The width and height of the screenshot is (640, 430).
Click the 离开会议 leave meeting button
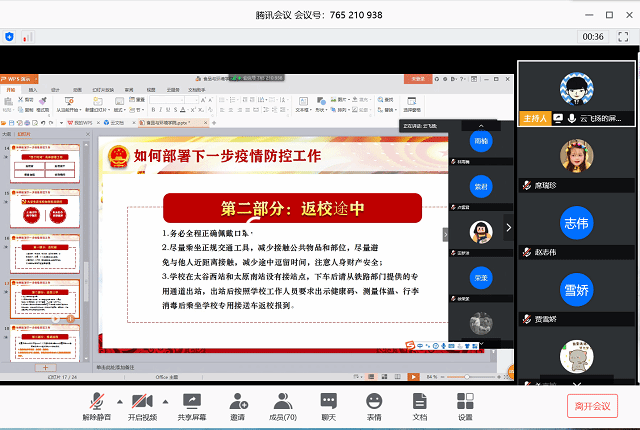pyautogui.click(x=592, y=406)
